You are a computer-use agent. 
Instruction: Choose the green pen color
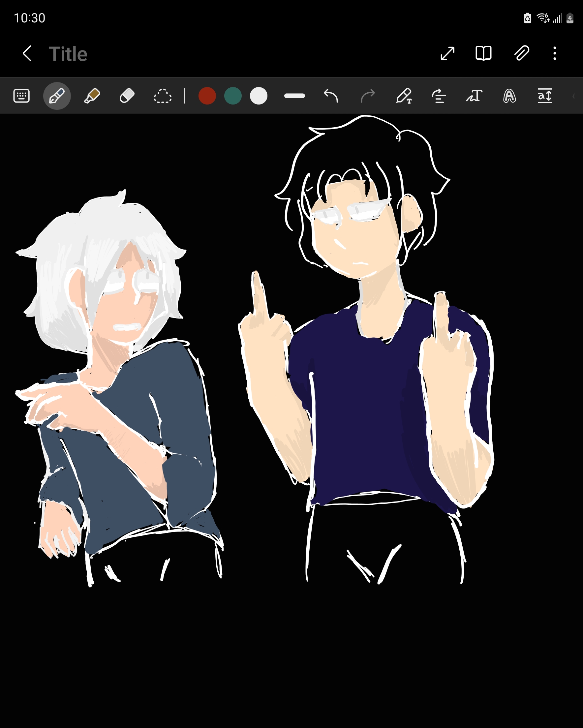tap(233, 96)
